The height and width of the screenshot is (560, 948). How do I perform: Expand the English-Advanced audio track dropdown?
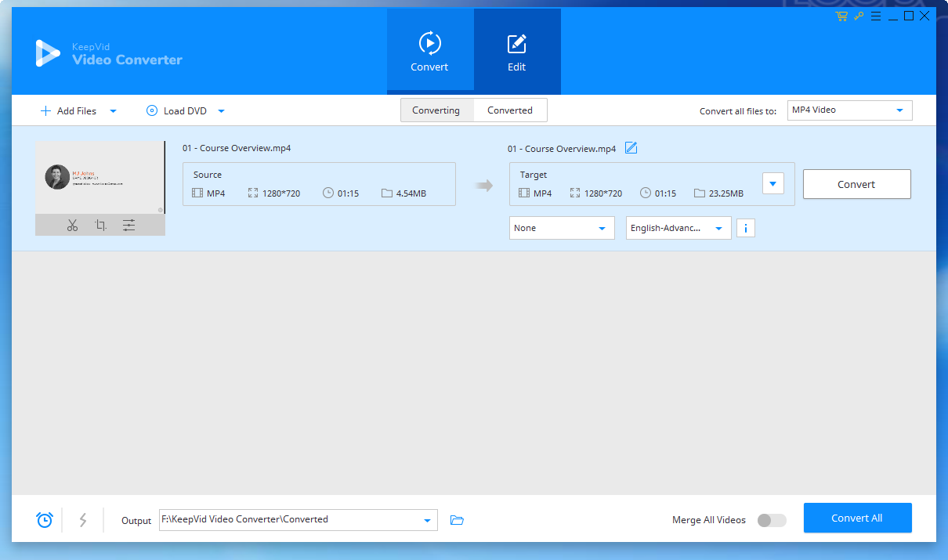[678, 228]
